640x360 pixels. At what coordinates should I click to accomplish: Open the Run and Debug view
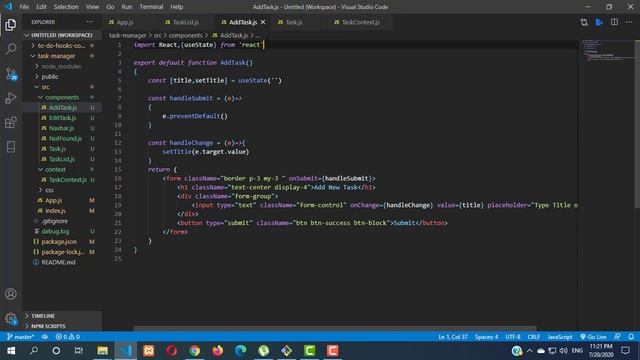11,98
